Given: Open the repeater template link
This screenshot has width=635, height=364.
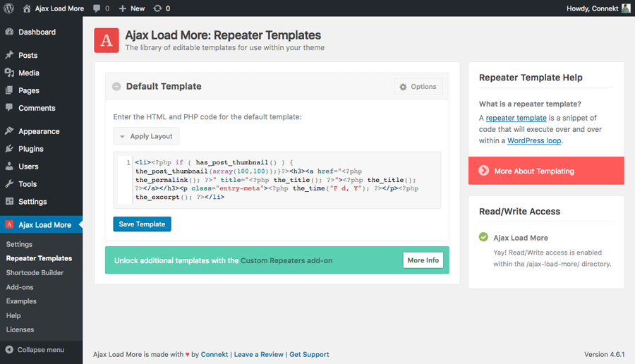Looking at the screenshot, I should pos(516,118).
